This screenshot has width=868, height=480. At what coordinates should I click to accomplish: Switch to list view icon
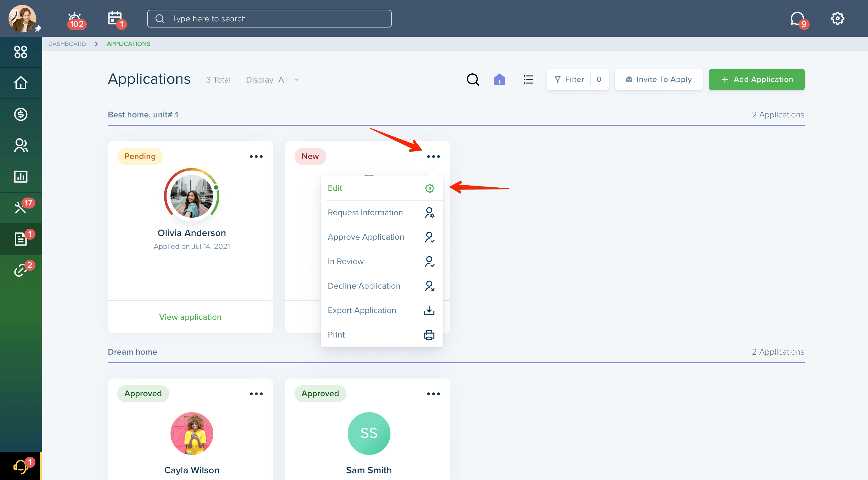528,79
